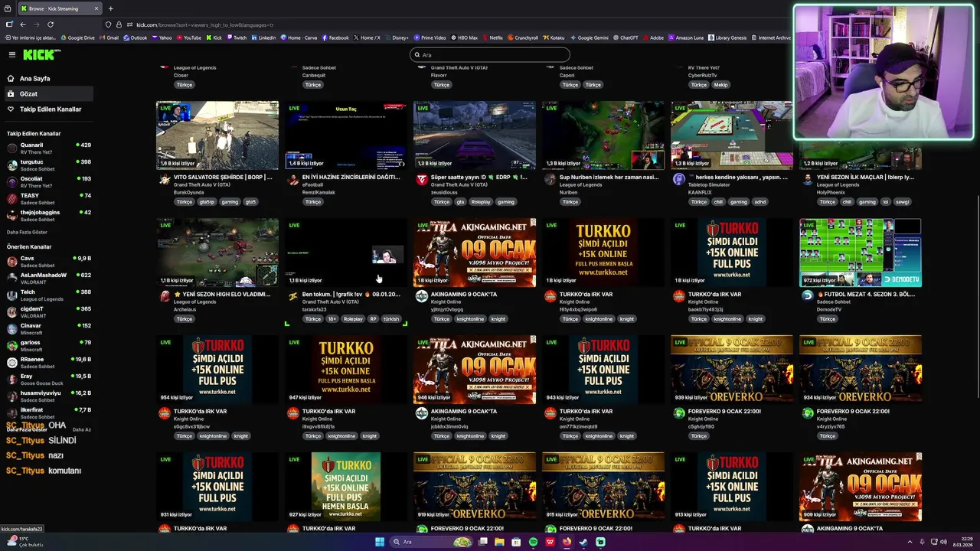Screen dimensions: 980x551
Task: Click the gta5rp tag under BurakOyunda stream
Action: point(207,202)
